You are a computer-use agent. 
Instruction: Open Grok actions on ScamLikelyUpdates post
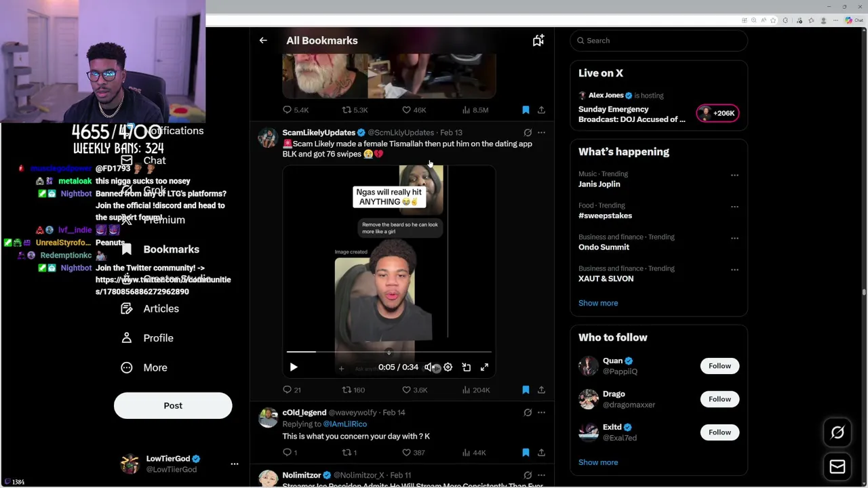point(528,133)
